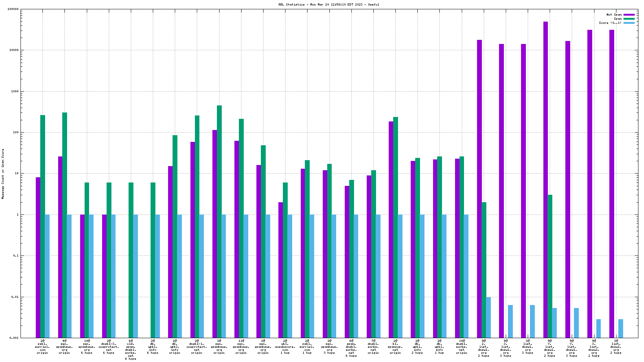Viewport: 644px width, 362px height.
Task: Click the dnsbl-1.uceprotect.net origin label
Action: click(197, 347)
